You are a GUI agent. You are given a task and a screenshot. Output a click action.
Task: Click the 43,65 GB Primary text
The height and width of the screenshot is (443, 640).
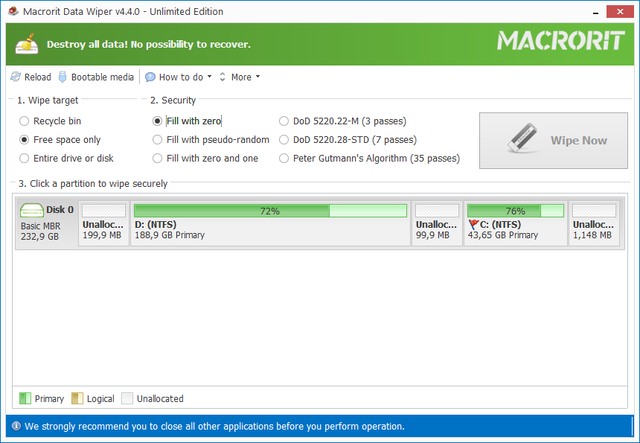(x=503, y=235)
